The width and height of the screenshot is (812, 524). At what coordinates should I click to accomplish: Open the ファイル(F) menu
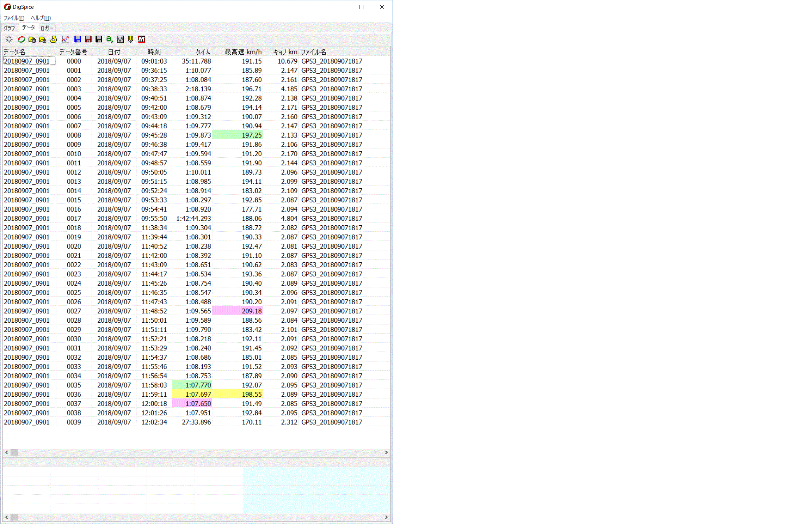point(14,18)
